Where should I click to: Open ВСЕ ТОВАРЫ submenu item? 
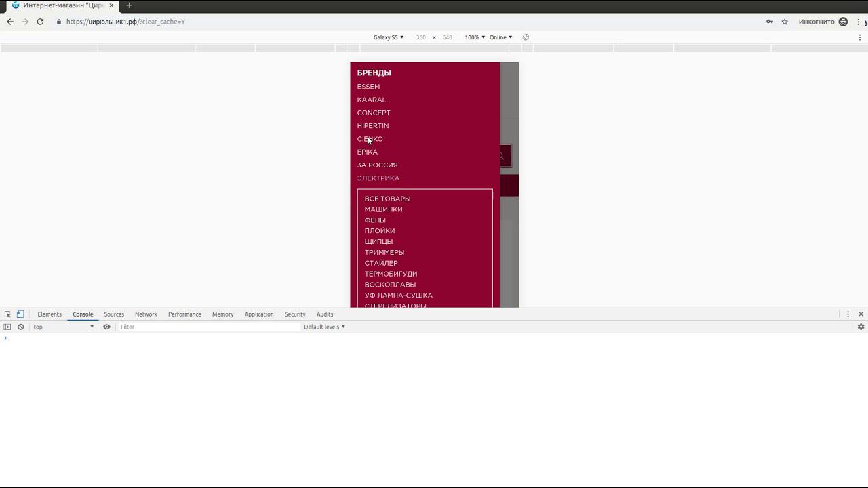(387, 199)
